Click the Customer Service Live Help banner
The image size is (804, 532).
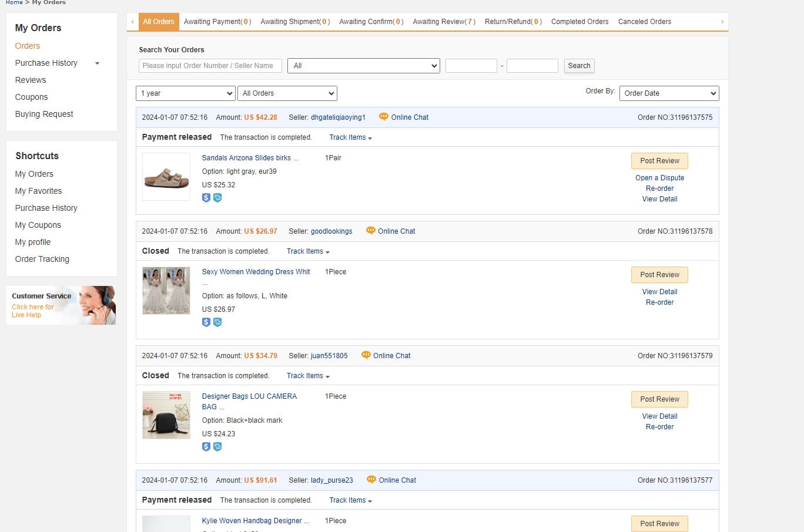point(61,305)
